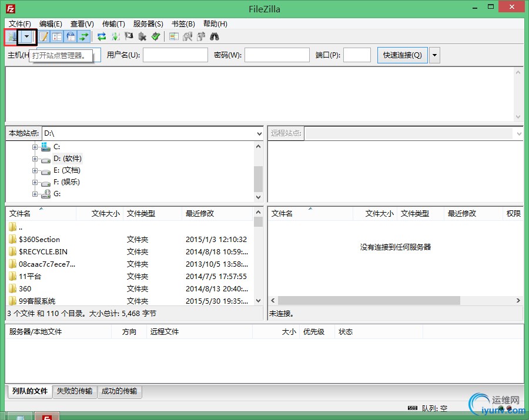Sort local list by 文件类型 column
529x420 pixels.
click(x=152, y=213)
